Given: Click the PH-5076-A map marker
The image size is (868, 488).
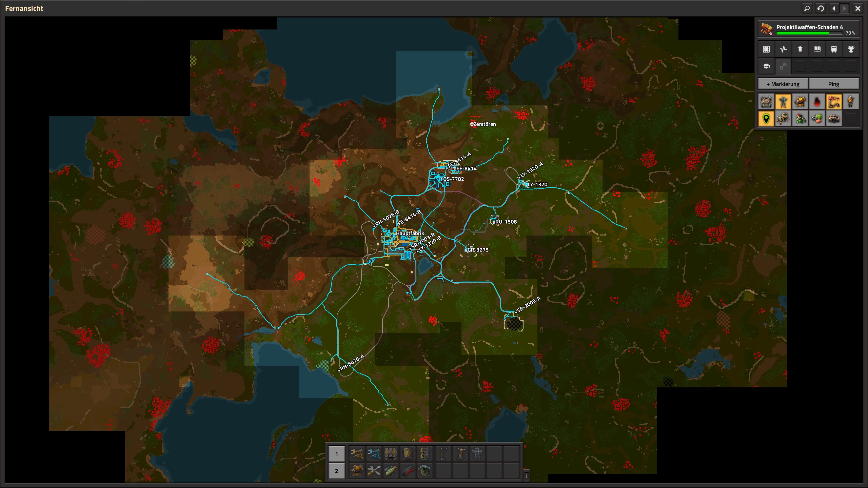Looking at the screenshot, I should [x=352, y=363].
